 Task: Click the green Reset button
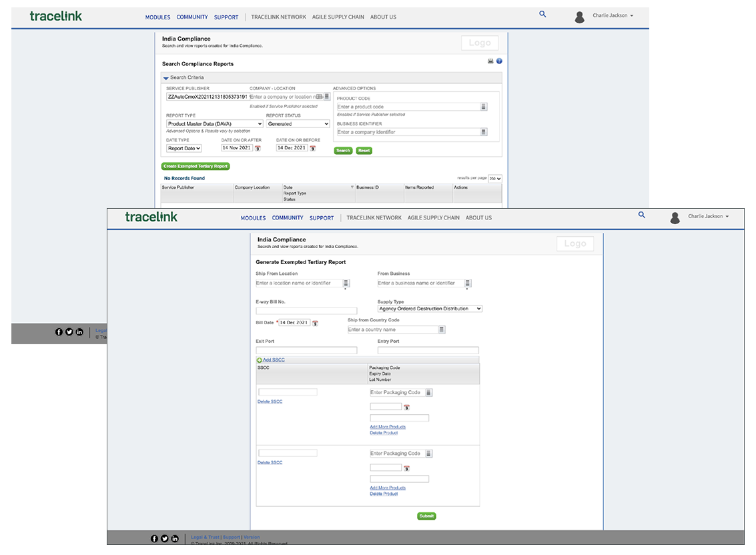pos(364,151)
